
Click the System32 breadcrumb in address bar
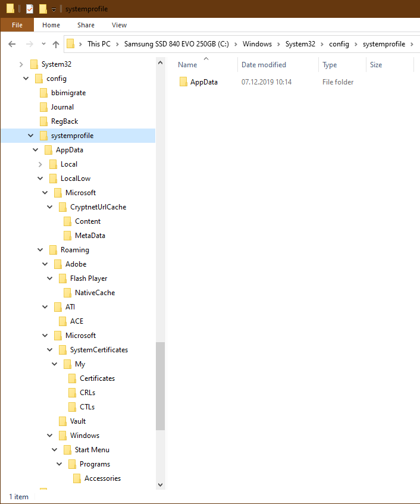(x=300, y=44)
